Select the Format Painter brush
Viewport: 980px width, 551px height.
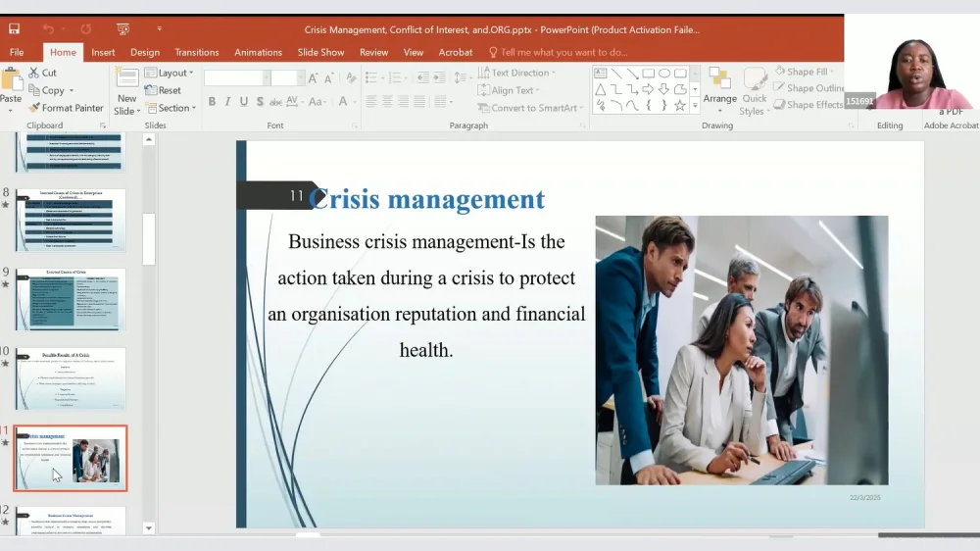[35, 108]
